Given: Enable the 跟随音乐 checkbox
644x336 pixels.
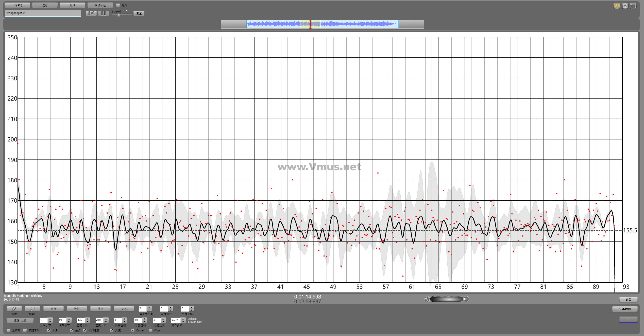Looking at the screenshot, I should (x=25, y=330).
